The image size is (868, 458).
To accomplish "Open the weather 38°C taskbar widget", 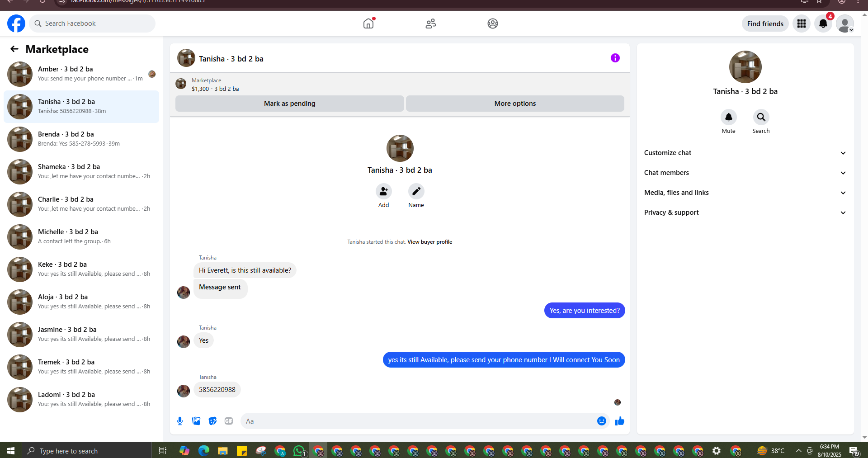I will (x=771, y=451).
